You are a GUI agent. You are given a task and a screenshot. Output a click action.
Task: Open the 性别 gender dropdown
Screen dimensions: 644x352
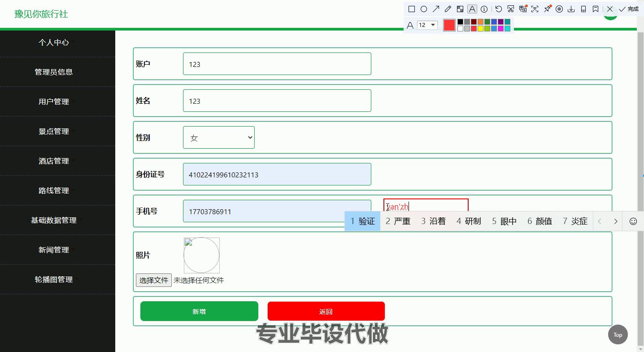(x=219, y=137)
